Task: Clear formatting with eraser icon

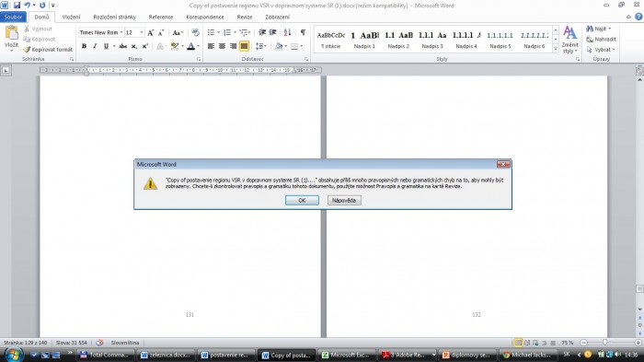Action: (x=195, y=32)
